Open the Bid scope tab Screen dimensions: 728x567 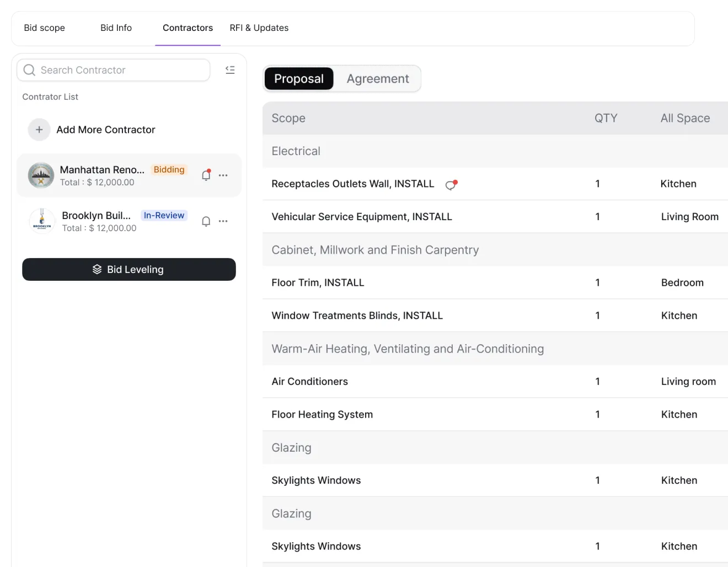pos(45,28)
